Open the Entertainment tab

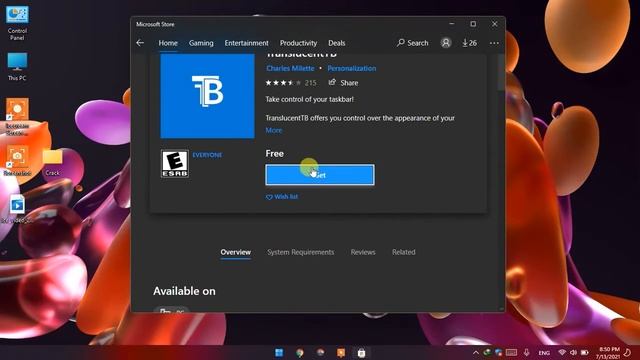pos(247,43)
